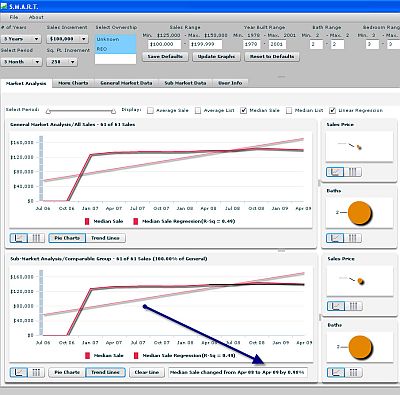Screen dimensions: 400x395
Task: Click the Bedroom Range minimum input field
Action: [x=372, y=44]
